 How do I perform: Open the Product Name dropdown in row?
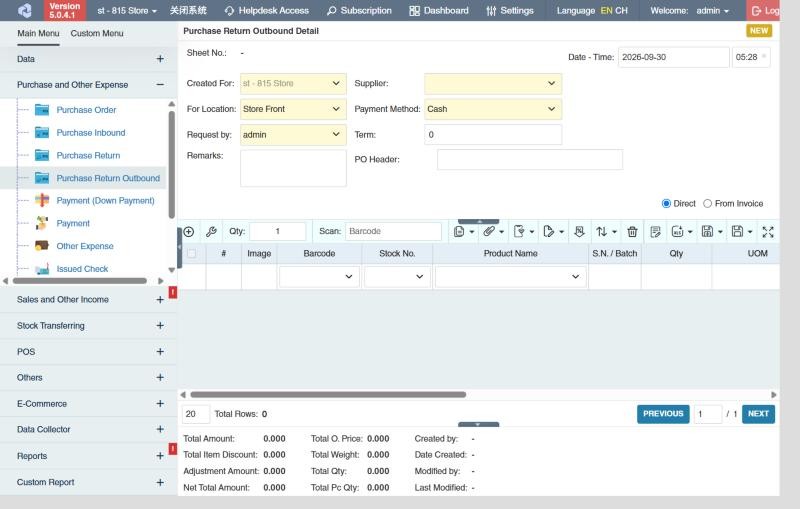[510, 276]
